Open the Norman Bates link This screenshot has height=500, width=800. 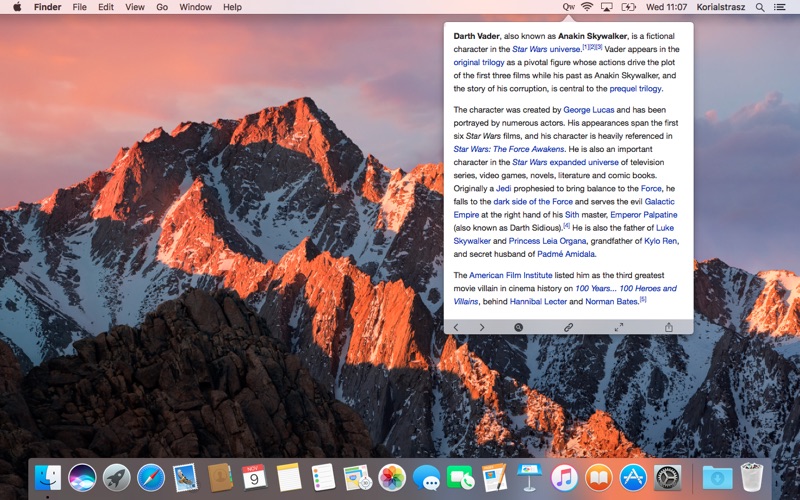click(x=612, y=302)
